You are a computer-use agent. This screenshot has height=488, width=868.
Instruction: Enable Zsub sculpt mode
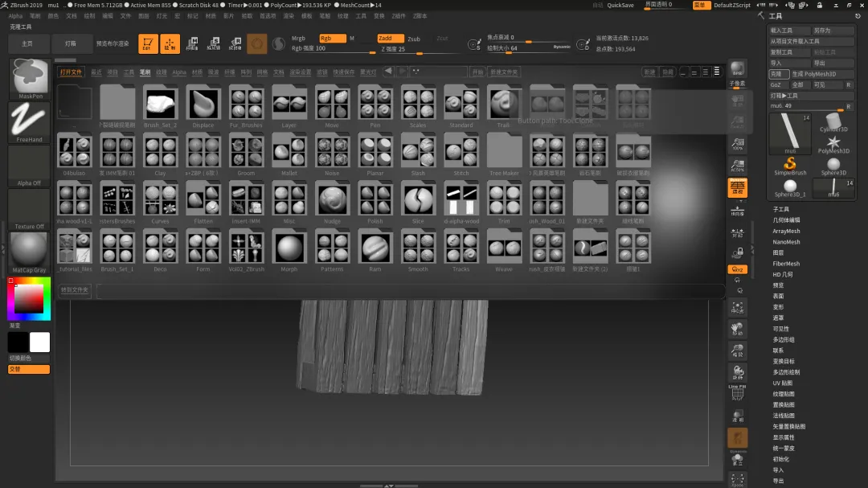click(x=413, y=39)
